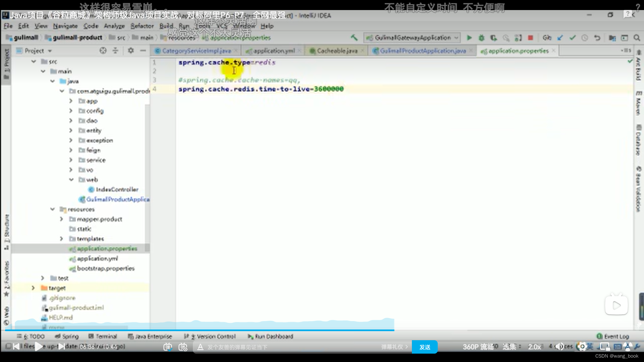The height and width of the screenshot is (362, 644).
Task: Collapse the main folder
Action: 43,71
